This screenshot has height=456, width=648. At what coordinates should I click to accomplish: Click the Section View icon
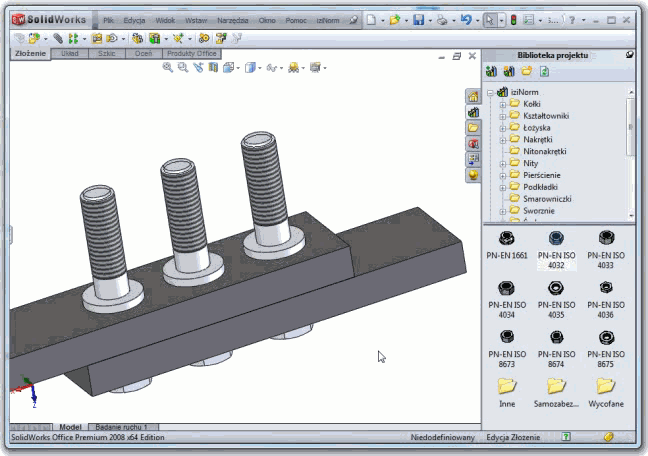(x=213, y=67)
